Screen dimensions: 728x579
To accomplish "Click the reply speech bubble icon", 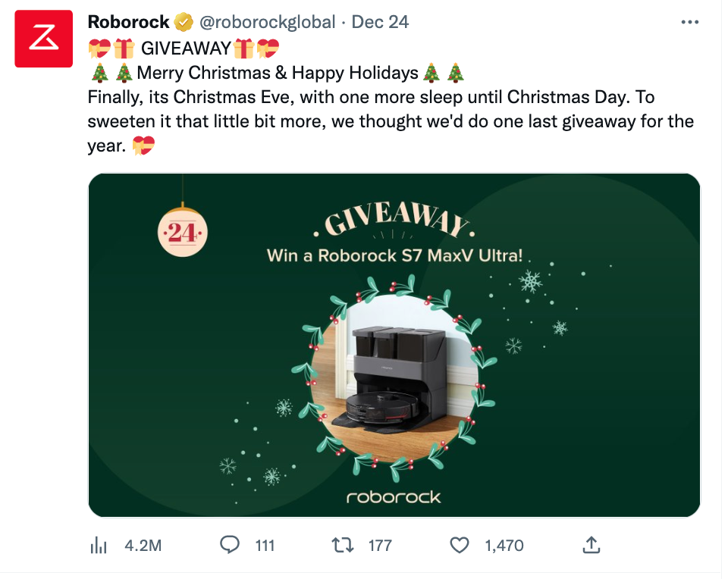I will pos(229,545).
